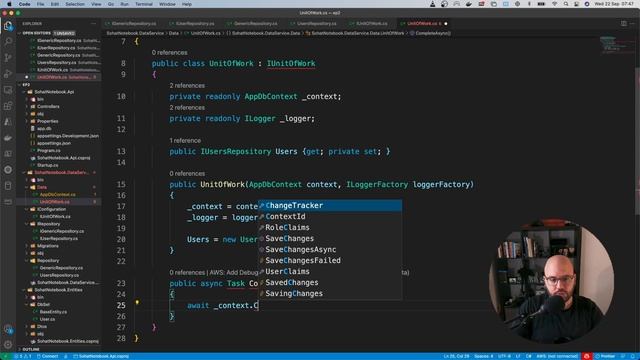Open editor More Actions ellipsis
The image size is (640, 360).
(x=632, y=24)
